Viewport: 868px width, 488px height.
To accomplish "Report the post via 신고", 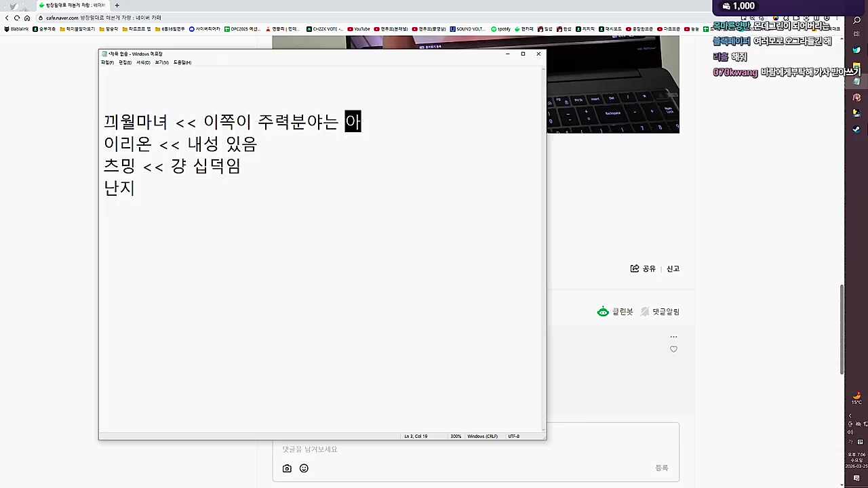I will point(672,268).
